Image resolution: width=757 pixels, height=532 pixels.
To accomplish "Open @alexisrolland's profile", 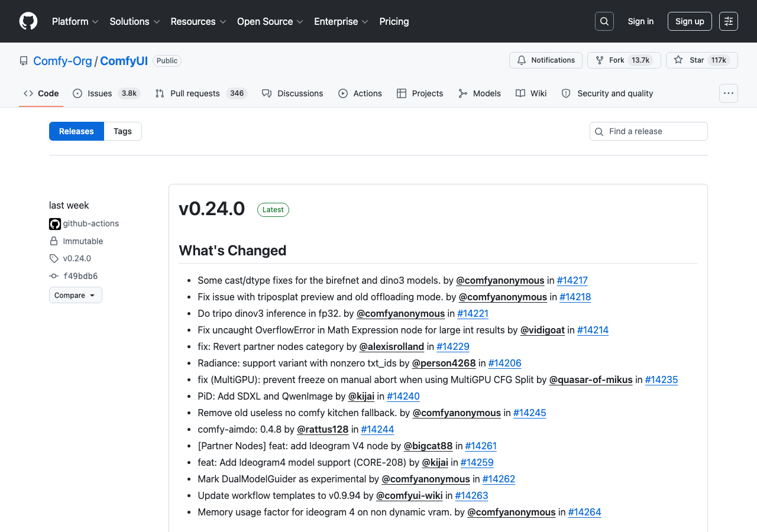I will point(392,346).
